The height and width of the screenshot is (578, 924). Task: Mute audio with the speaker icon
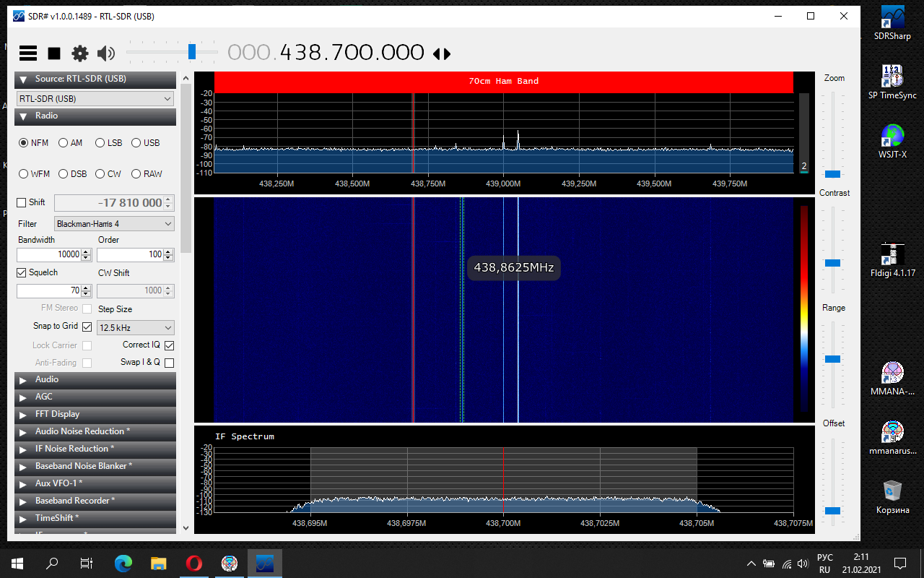106,53
